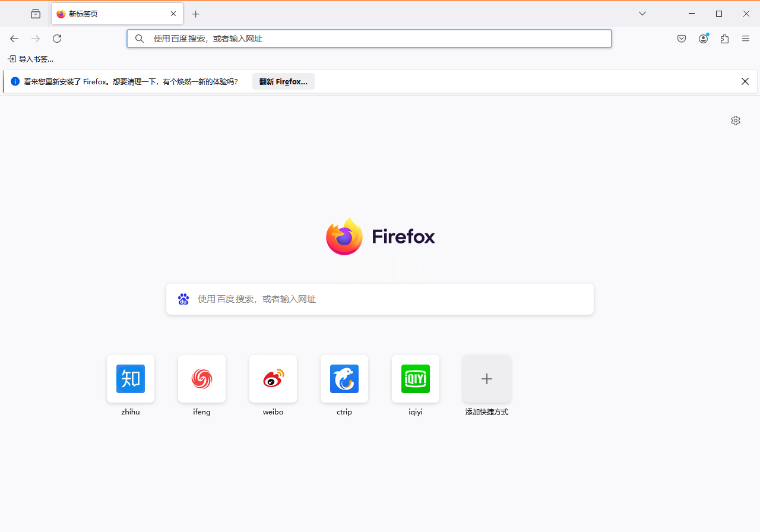Click the 添加快捷方式 plus tile
Screen dimensions: 760x532
tap(487, 379)
